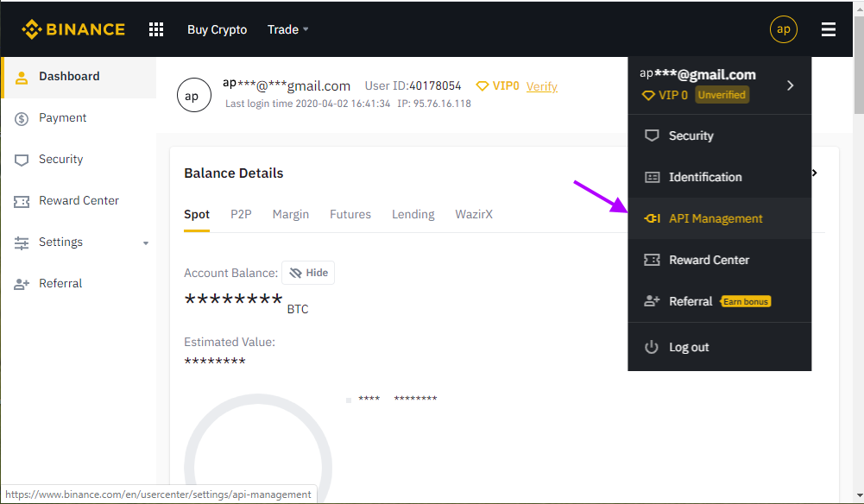Click the Referral person-plus icon in sidebar

point(22,284)
